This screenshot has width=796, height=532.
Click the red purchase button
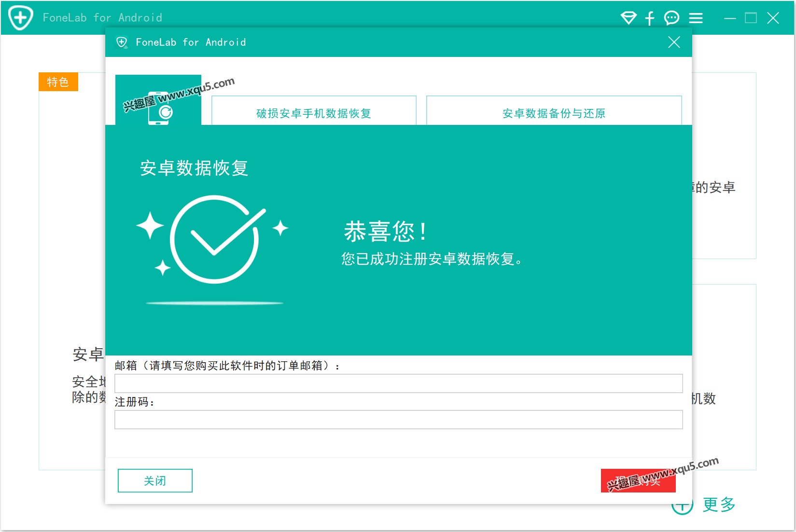click(638, 480)
